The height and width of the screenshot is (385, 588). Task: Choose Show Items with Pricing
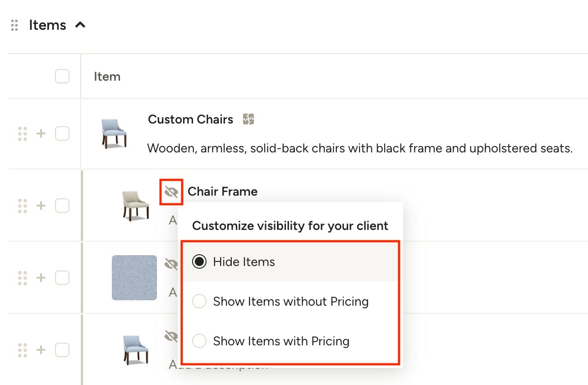coord(290,341)
